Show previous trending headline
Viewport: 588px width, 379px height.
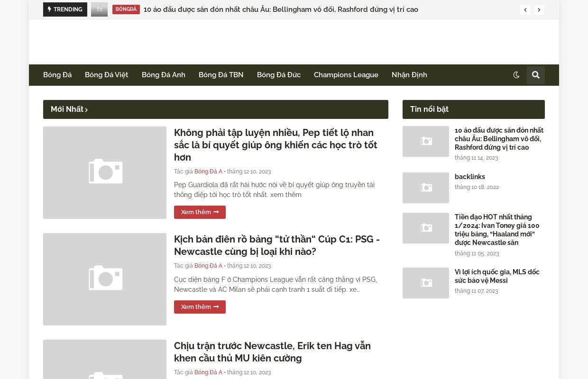[525, 10]
